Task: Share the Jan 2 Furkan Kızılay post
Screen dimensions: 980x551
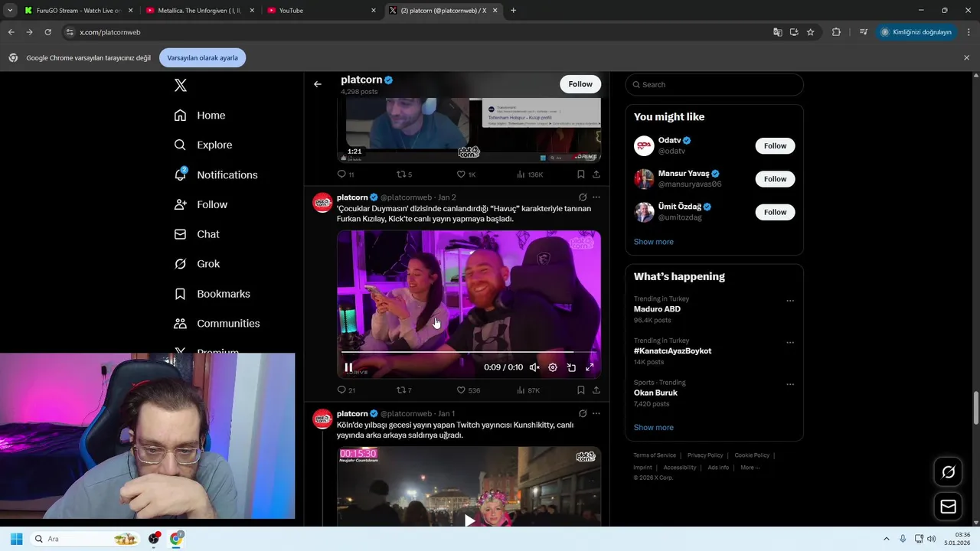Action: coord(596,390)
